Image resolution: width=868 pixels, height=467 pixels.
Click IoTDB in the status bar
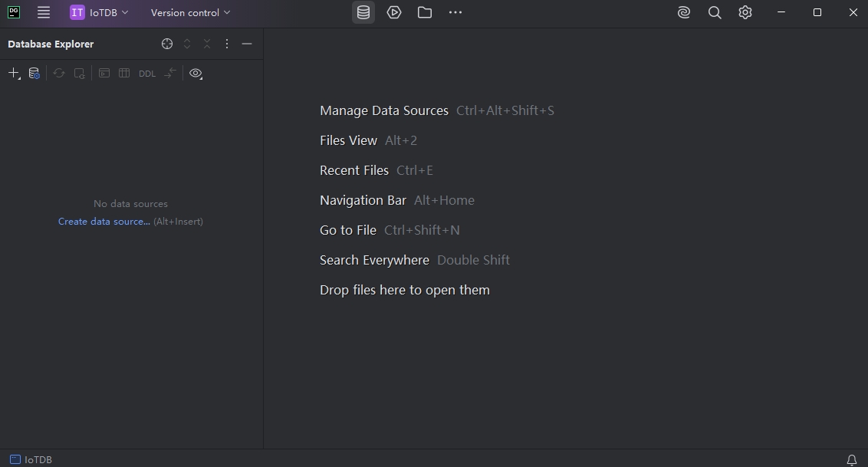pos(31,459)
